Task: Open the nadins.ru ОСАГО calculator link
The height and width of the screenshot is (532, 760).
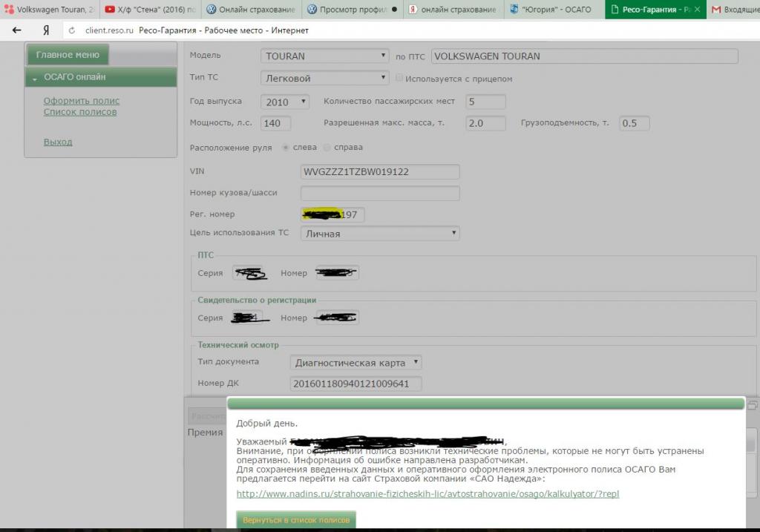Action: pos(427,493)
